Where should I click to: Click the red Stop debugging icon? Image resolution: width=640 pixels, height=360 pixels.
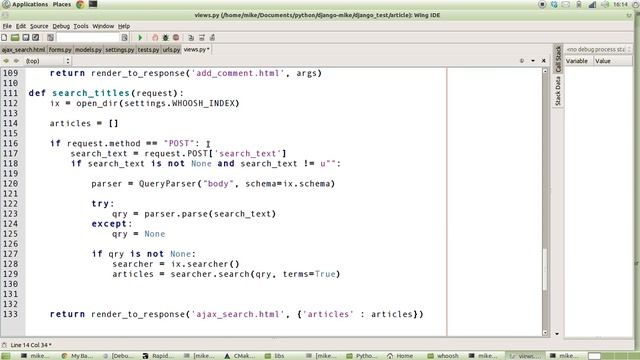tap(176, 38)
